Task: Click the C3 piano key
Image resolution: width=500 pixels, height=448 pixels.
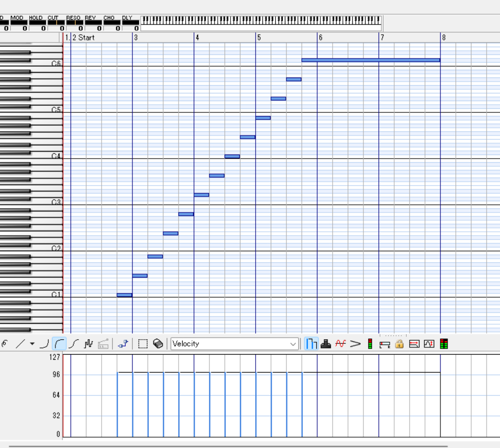Action: click(48, 202)
